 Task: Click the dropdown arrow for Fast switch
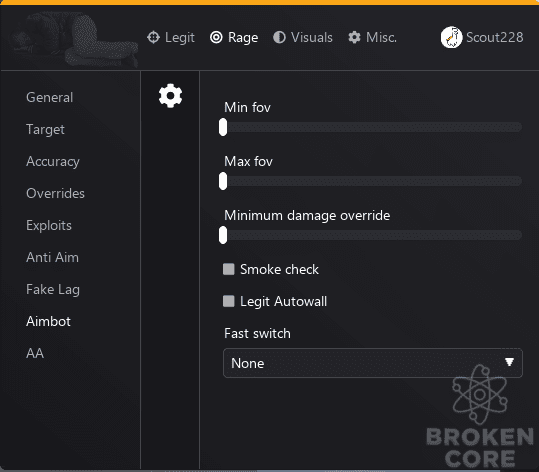509,362
